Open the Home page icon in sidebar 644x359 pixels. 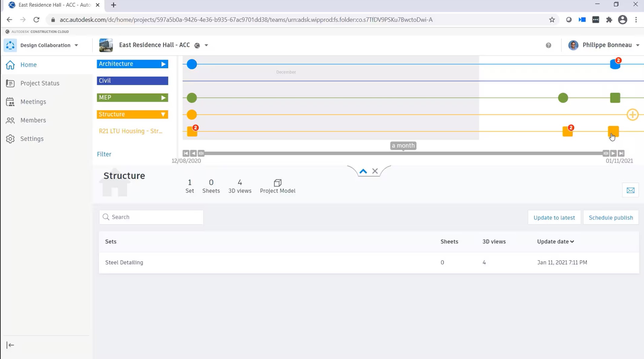[10, 64]
